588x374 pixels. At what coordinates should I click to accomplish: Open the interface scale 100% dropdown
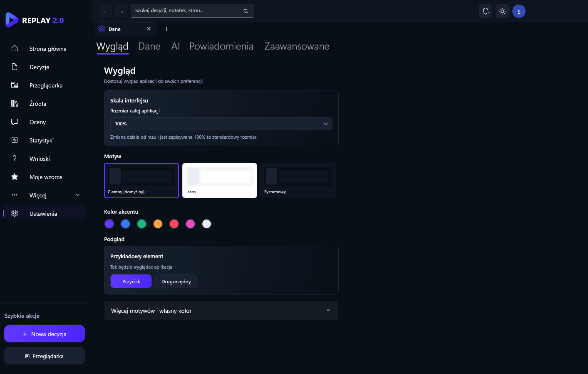(x=221, y=124)
